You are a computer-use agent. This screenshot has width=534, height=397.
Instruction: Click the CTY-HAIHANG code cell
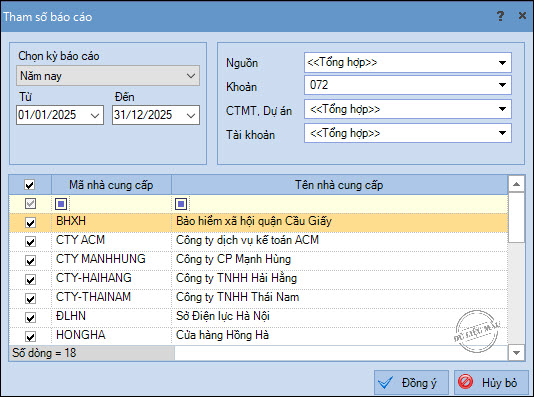click(x=111, y=280)
